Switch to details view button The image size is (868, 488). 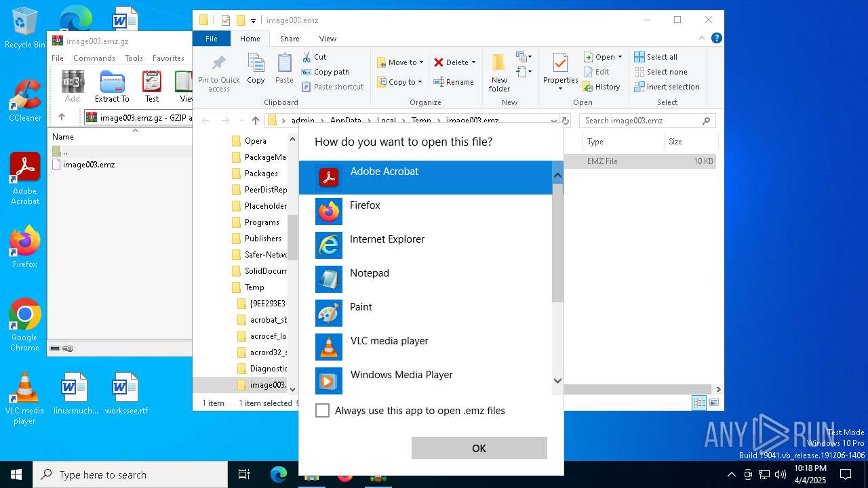pos(699,403)
